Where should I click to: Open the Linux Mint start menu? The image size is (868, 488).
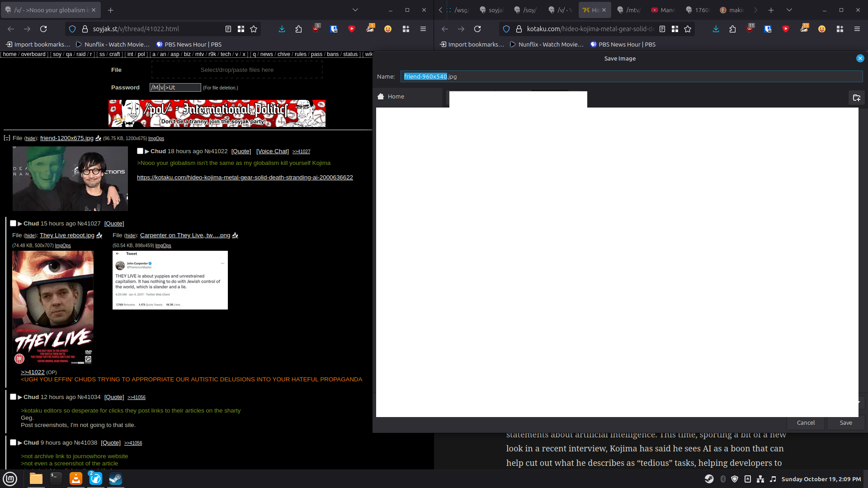click(x=10, y=479)
